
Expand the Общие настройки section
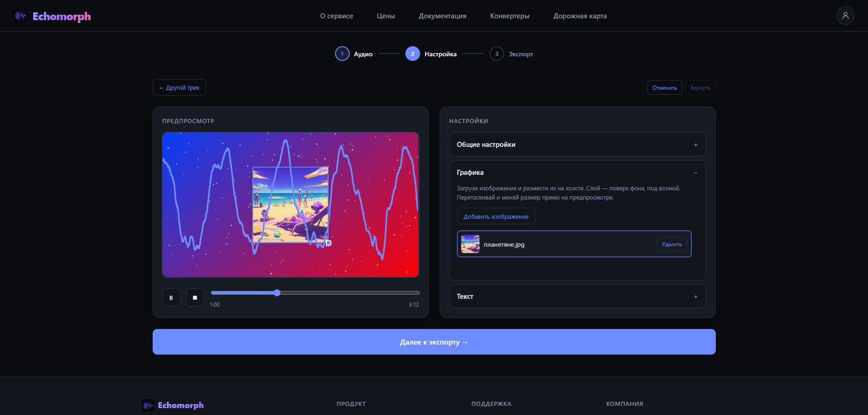pyautogui.click(x=577, y=145)
